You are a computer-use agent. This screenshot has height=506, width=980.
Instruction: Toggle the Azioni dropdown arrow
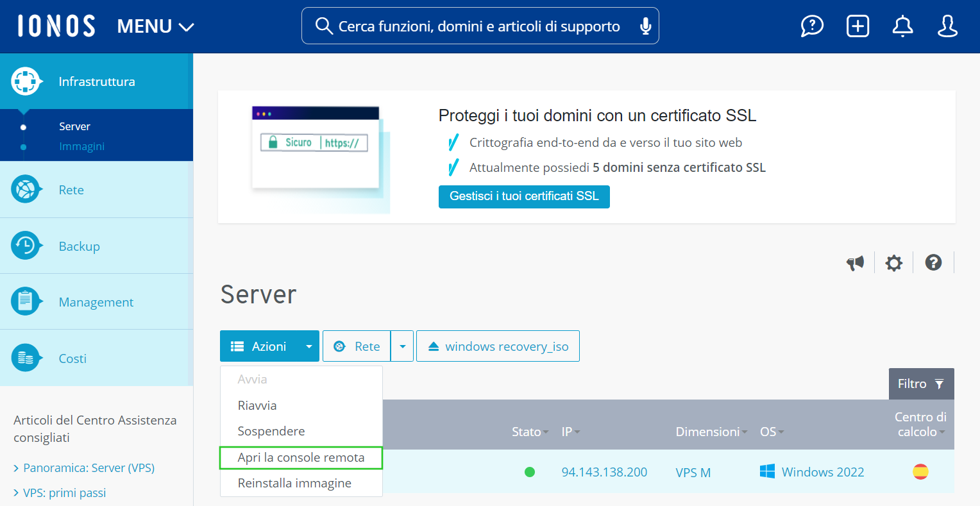click(309, 346)
